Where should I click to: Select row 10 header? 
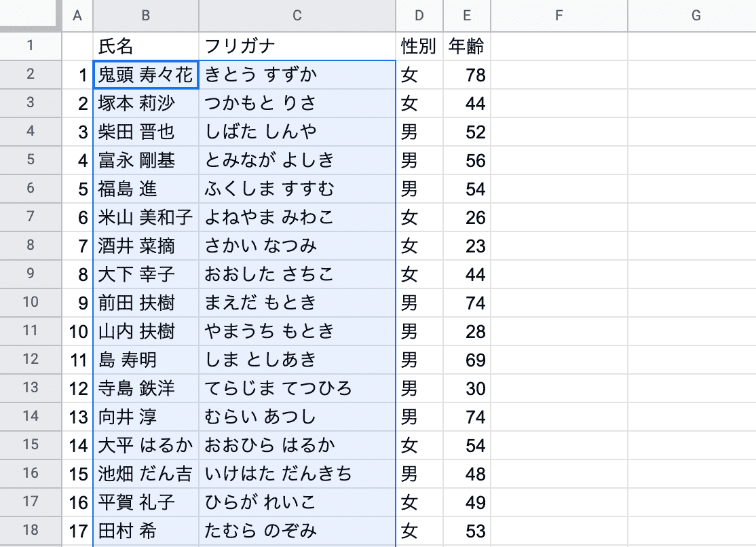(x=31, y=302)
